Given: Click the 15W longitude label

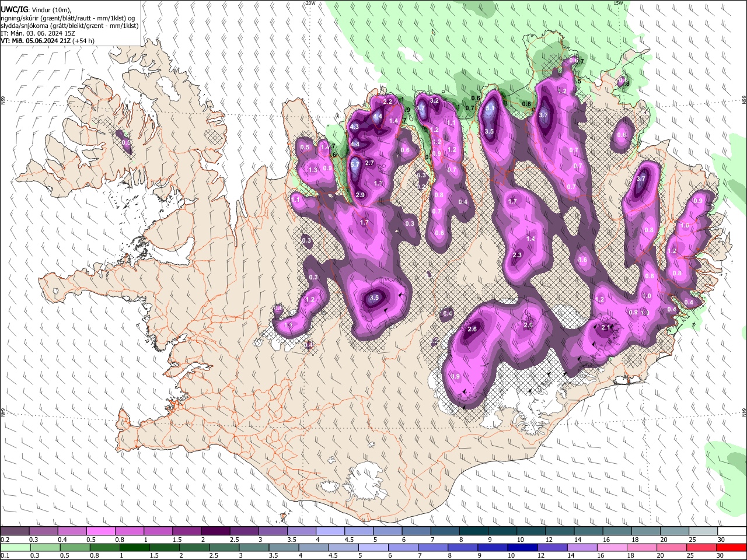Looking at the screenshot, I should point(618,3).
